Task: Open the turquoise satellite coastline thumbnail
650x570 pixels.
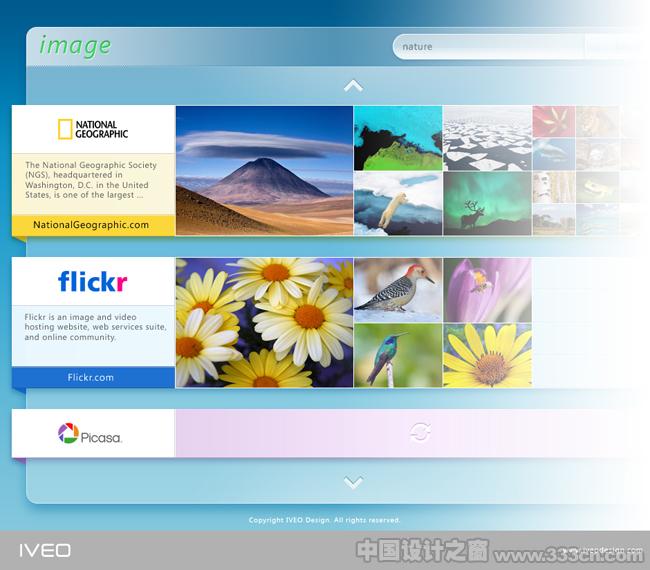Action: 398,138
